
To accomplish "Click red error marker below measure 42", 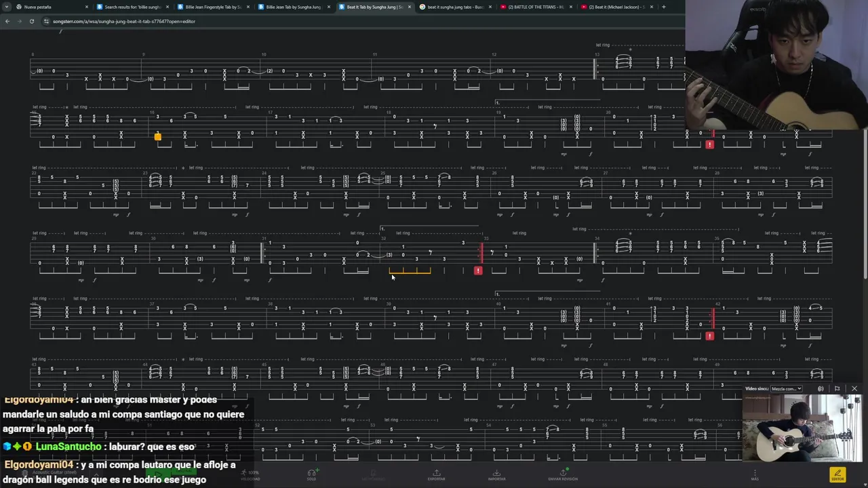I will (x=709, y=336).
